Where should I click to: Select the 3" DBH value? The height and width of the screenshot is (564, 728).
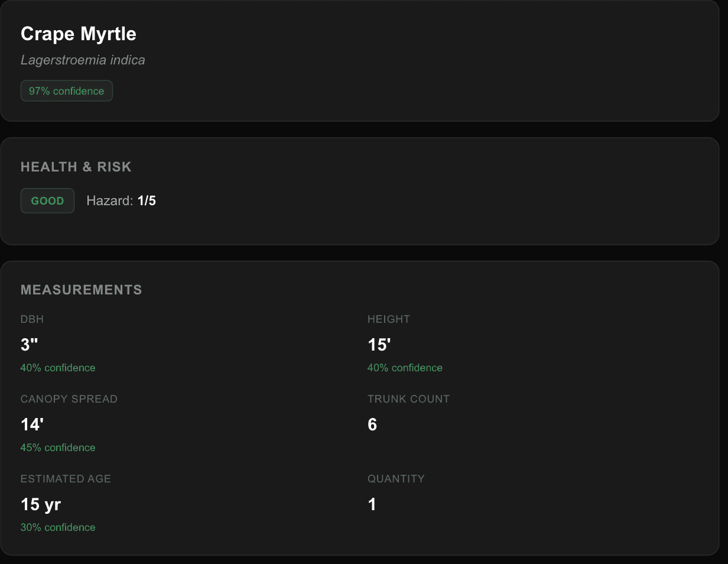click(x=30, y=345)
